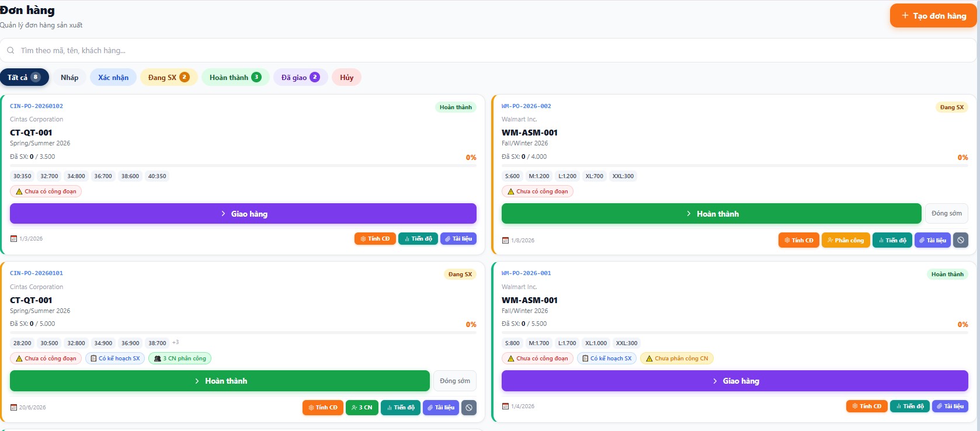Expand +3 more sizes on CIN-PO-20260101

176,342
